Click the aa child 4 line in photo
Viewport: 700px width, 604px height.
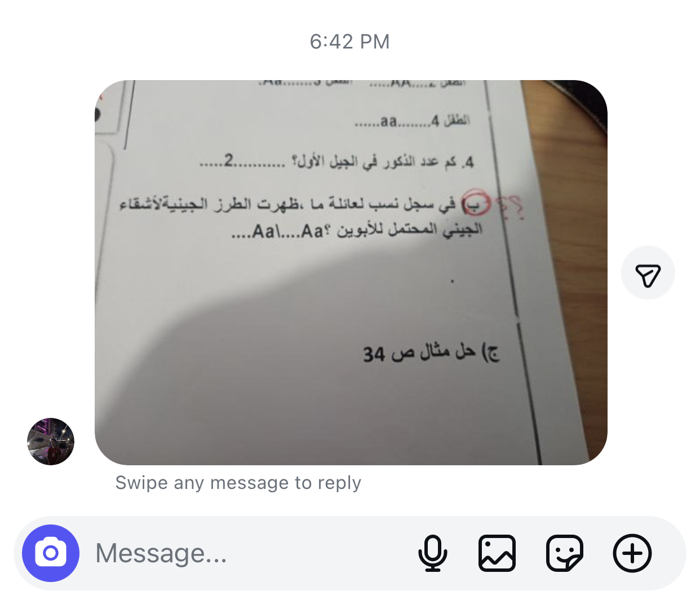click(412, 121)
